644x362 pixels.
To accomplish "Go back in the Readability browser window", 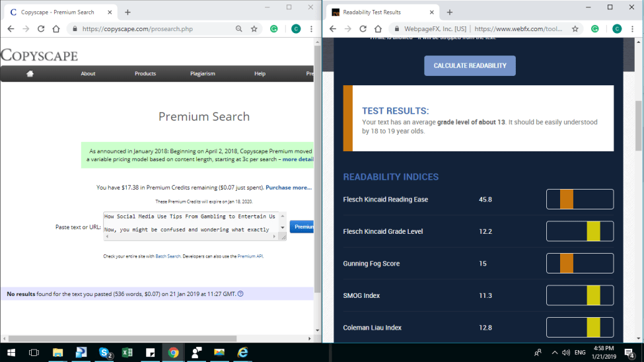I will point(333,29).
